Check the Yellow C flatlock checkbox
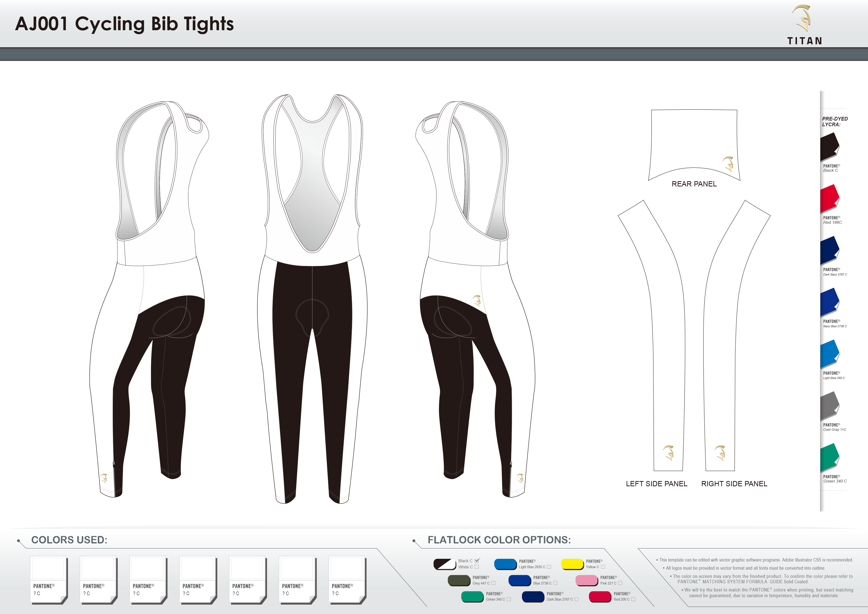Viewport: 868px width, 614px height. (603, 567)
